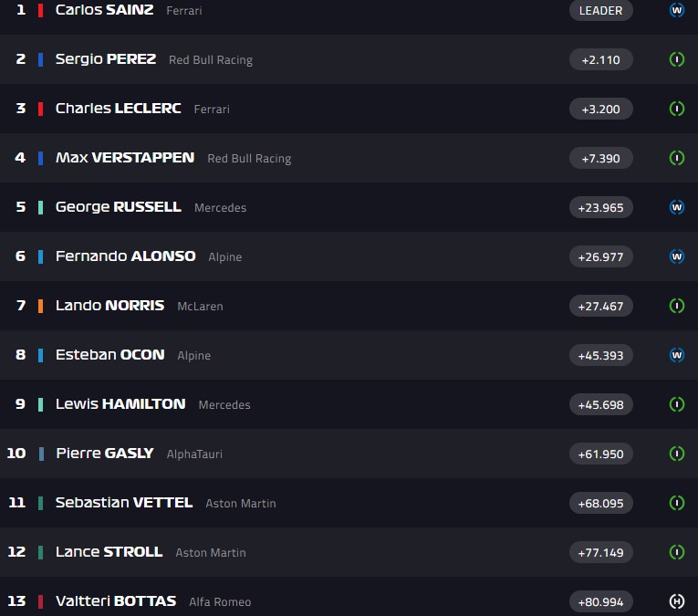Click the LEADER gap badge

click(x=601, y=10)
